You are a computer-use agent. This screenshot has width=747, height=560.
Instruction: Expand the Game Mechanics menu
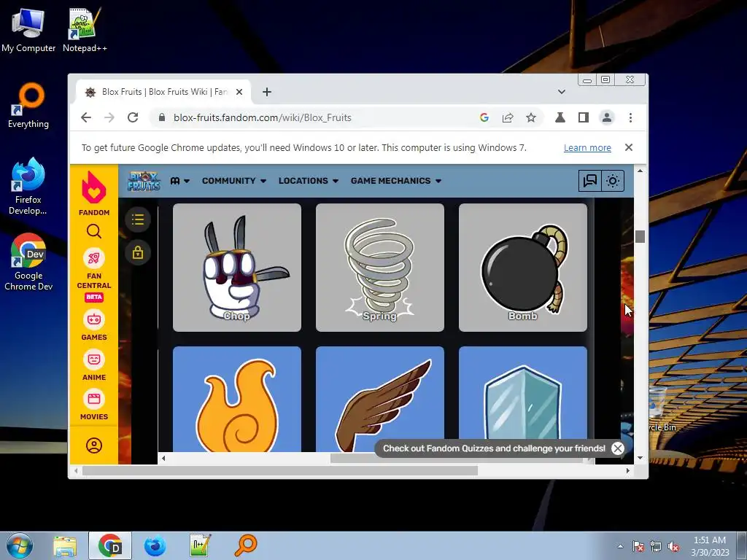click(x=396, y=181)
